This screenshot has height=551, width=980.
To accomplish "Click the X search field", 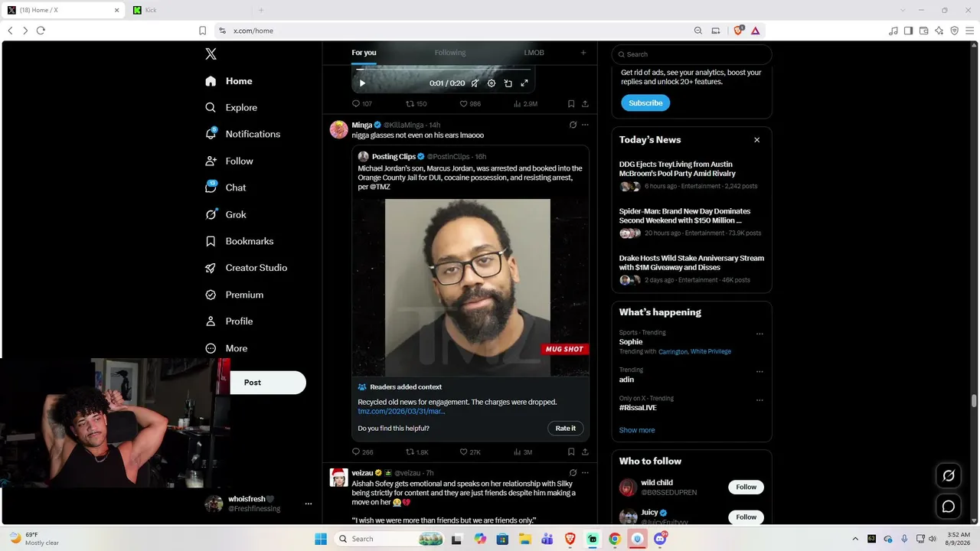I will (x=691, y=54).
